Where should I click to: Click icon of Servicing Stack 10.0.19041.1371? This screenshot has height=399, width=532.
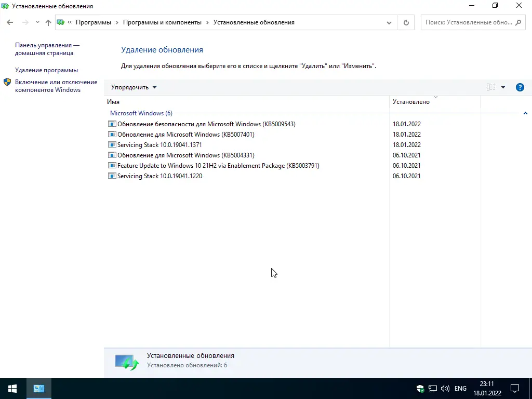(x=112, y=144)
